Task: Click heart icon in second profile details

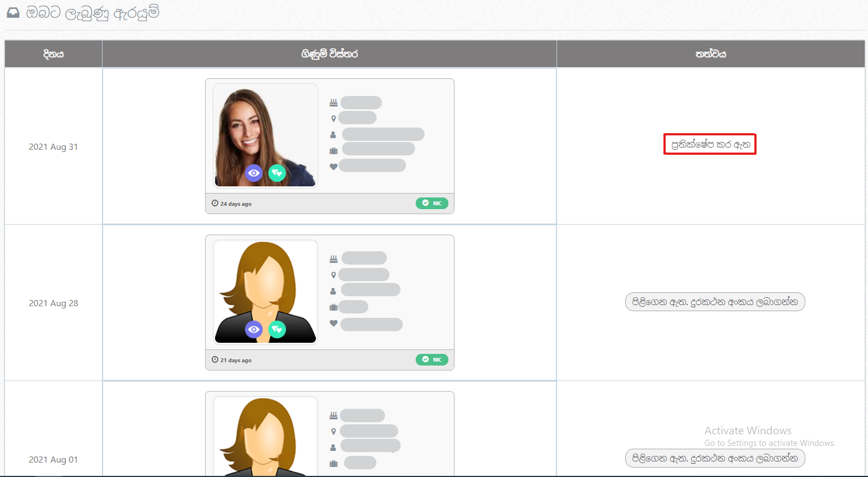Action: pos(334,323)
